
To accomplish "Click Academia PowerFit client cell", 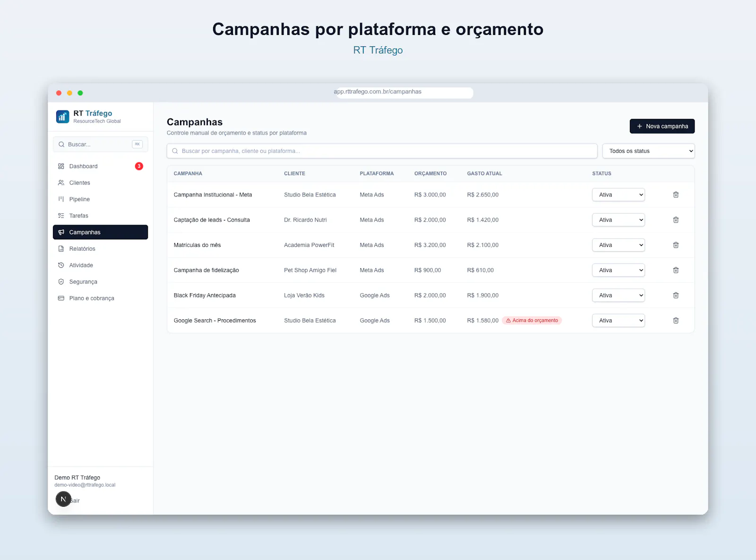I will click(309, 245).
